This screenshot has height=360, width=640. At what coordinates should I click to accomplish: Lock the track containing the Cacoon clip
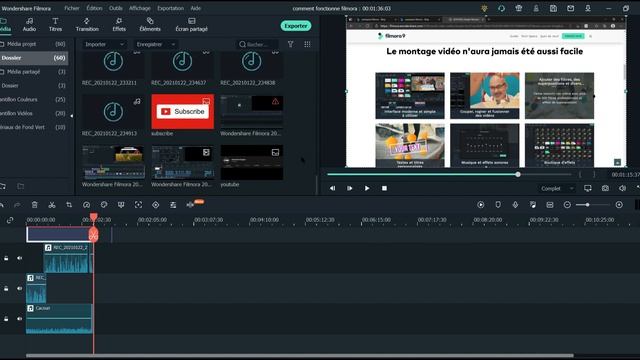coord(6,318)
